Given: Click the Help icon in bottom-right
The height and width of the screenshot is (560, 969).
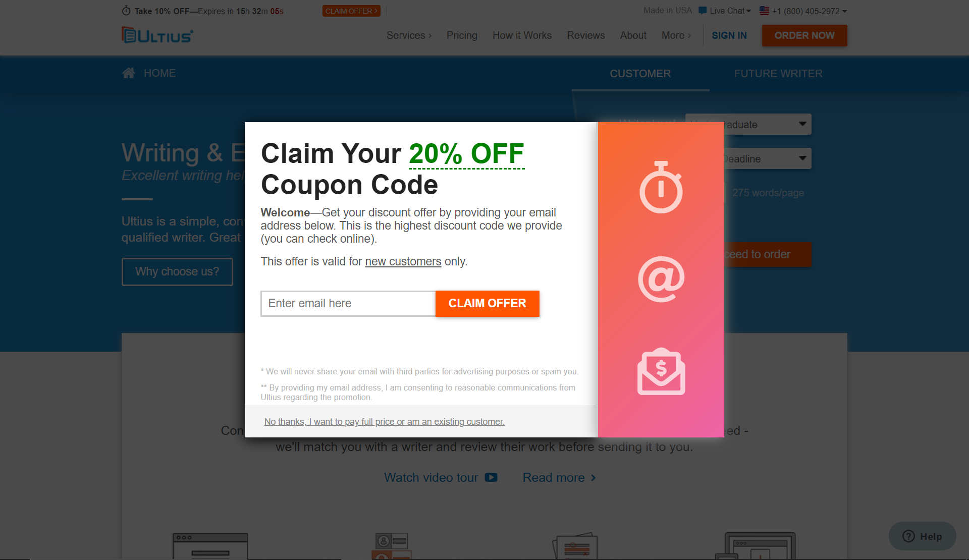Looking at the screenshot, I should pyautogui.click(x=923, y=536).
